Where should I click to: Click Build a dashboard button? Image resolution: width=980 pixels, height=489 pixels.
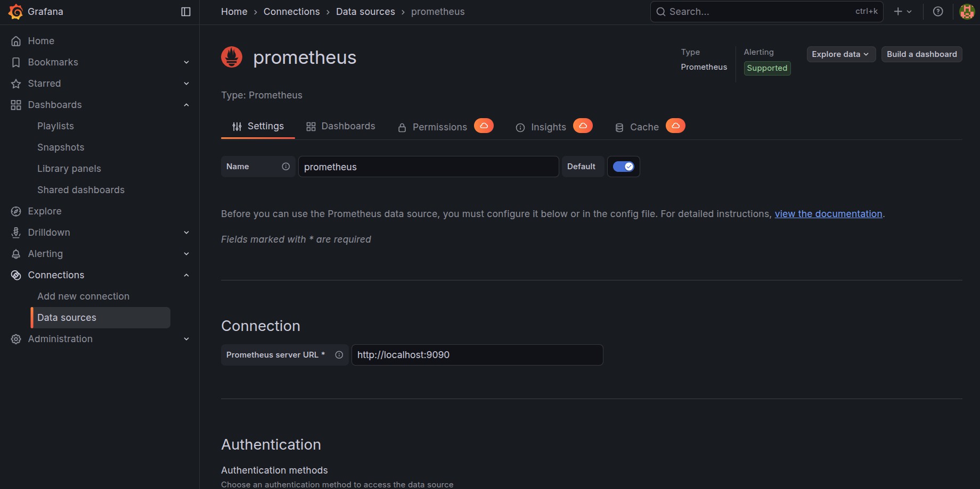point(921,54)
